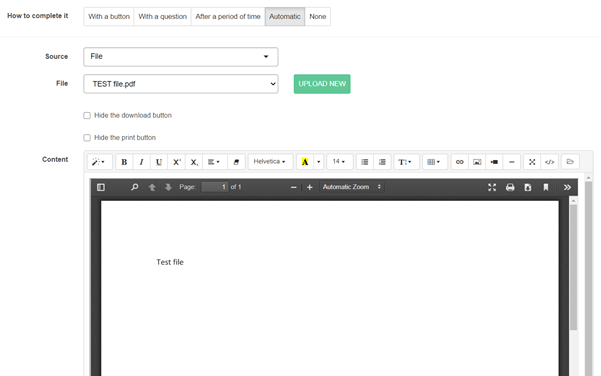601x376 pixels.
Task: Zoom in on the PDF document
Action: tap(310, 187)
